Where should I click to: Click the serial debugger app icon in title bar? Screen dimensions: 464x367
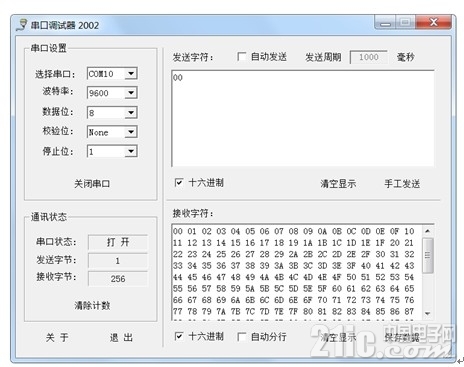click(22, 25)
